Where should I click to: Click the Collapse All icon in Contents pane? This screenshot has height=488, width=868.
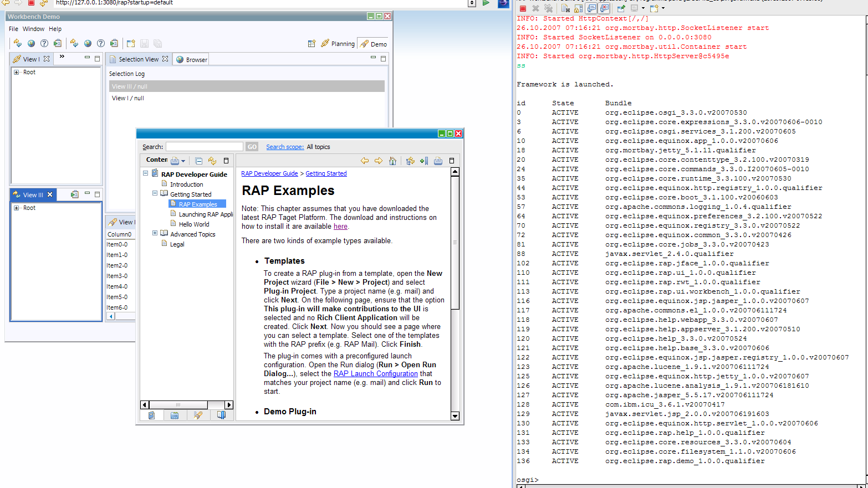coord(198,161)
